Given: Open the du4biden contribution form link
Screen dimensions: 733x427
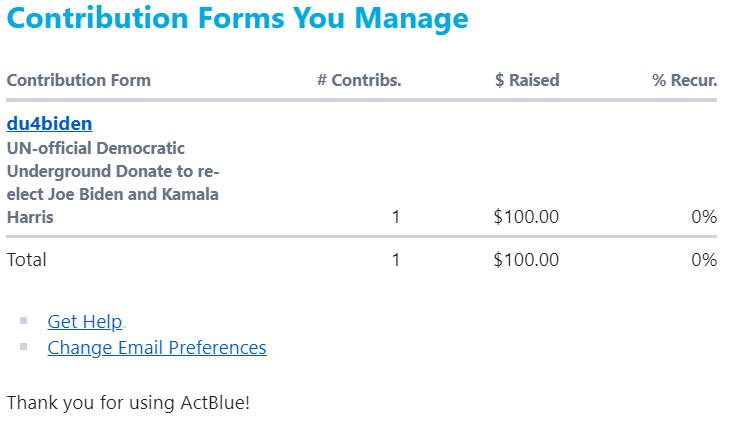Looking at the screenshot, I should [x=49, y=124].
